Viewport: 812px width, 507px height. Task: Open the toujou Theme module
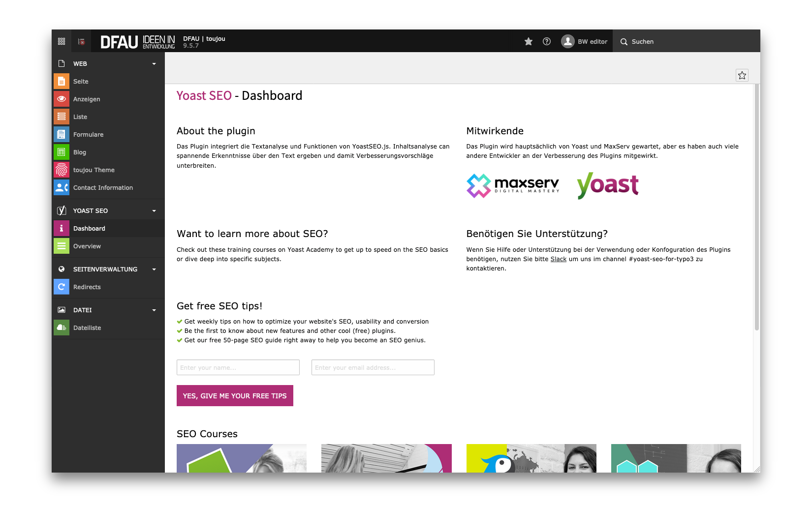click(x=94, y=170)
